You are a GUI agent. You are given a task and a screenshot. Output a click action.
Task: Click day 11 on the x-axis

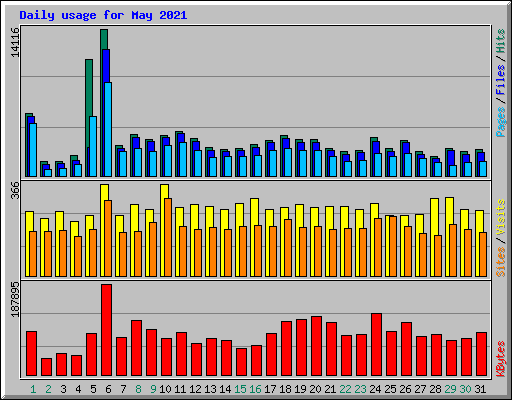[180, 389]
